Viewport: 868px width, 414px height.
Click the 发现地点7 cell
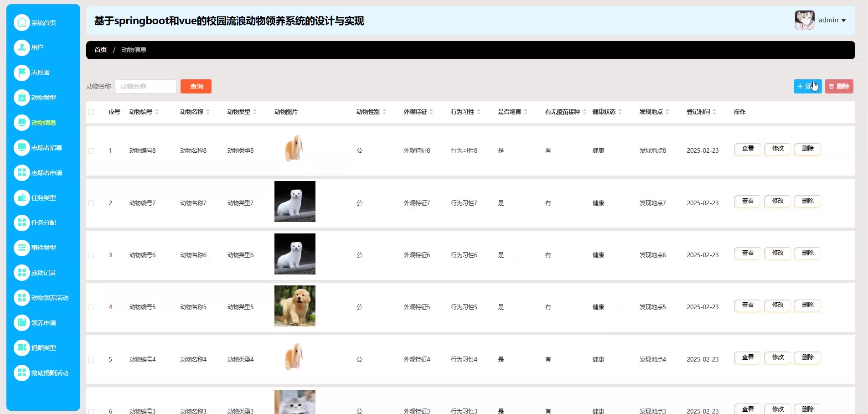pos(652,203)
